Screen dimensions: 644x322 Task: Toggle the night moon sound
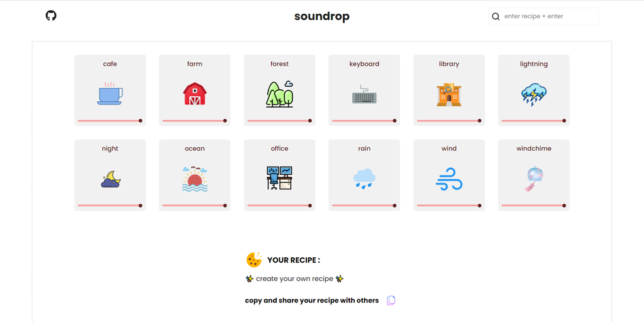pos(111,179)
